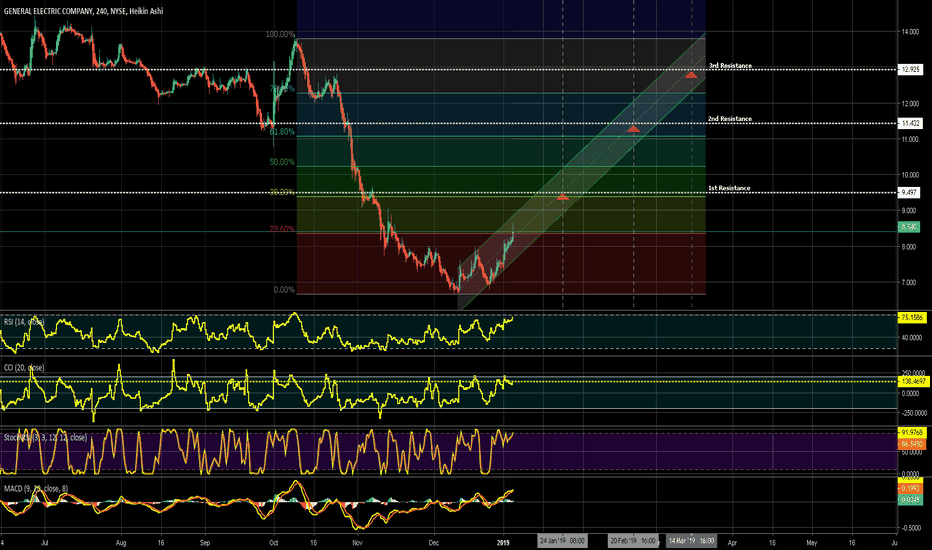Click the orange Stoch RSI tag 86.5450
Image resolution: width=932 pixels, height=550 pixels.
[x=912, y=444]
